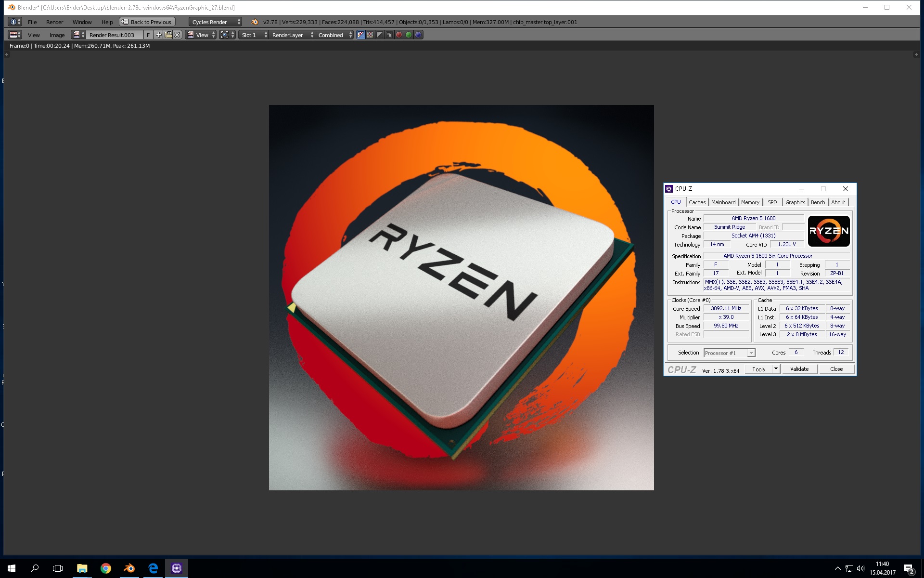924x578 pixels.
Task: Toggle the Color channel display
Action: [x=370, y=35]
